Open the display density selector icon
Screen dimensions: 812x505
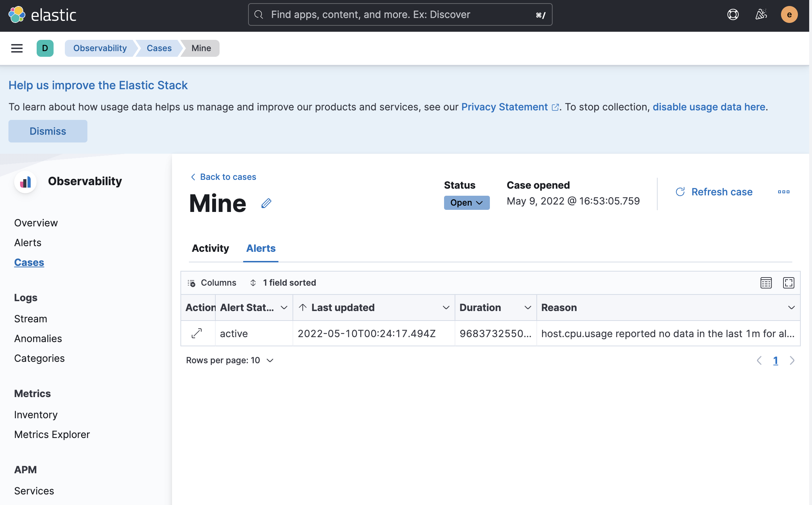[766, 283]
